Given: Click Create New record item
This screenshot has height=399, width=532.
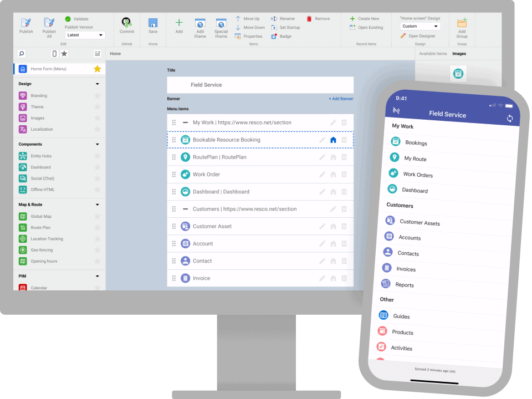Looking at the screenshot, I should coord(365,19).
